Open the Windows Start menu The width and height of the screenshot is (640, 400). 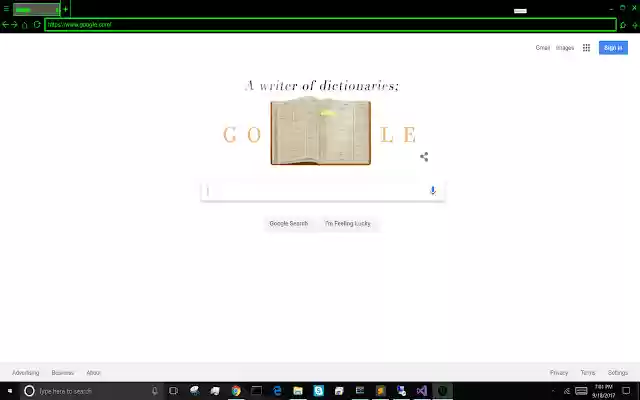pos(10,391)
